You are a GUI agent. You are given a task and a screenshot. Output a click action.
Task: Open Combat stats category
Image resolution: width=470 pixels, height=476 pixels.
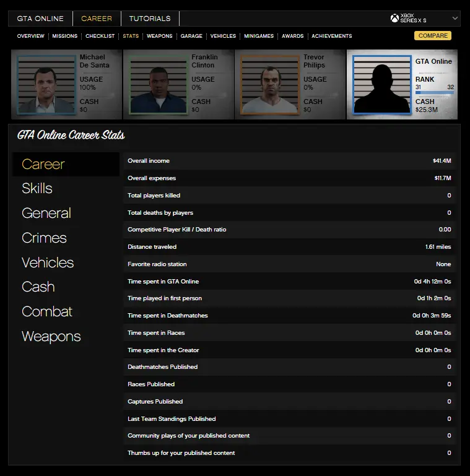pyautogui.click(x=47, y=311)
